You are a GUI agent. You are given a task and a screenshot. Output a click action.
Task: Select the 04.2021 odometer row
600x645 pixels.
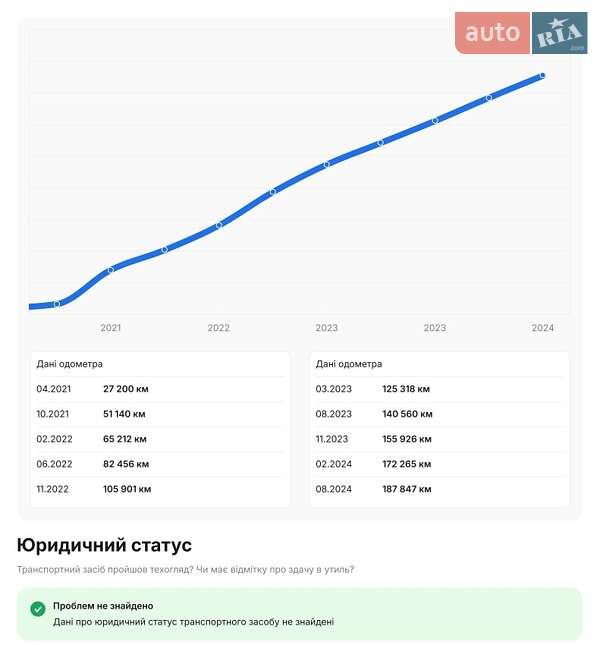point(160,389)
